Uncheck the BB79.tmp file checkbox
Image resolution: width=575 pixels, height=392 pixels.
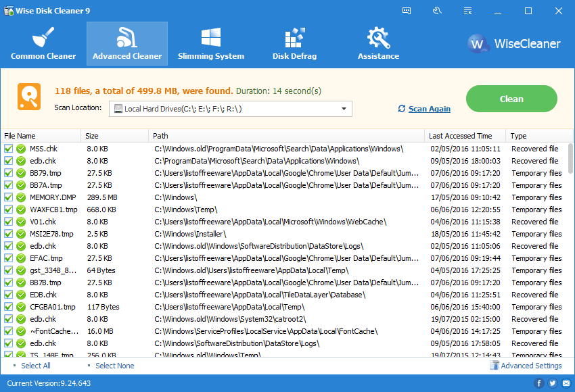8,173
